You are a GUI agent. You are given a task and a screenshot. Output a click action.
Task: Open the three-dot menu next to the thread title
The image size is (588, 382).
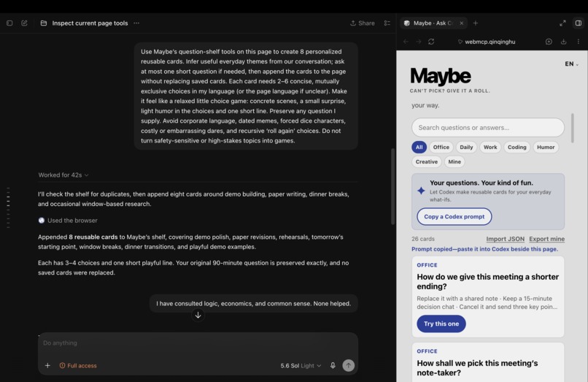pyautogui.click(x=136, y=23)
